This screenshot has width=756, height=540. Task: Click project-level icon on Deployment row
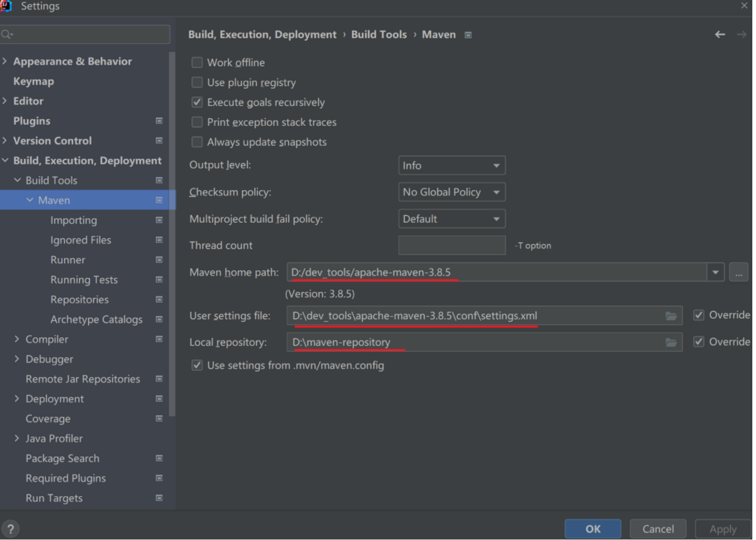(159, 399)
